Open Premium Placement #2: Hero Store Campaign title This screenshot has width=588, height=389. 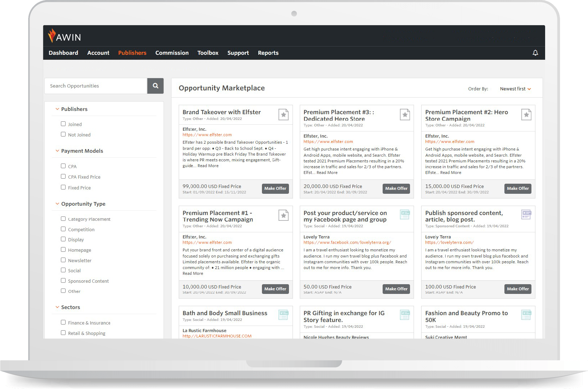(x=467, y=115)
